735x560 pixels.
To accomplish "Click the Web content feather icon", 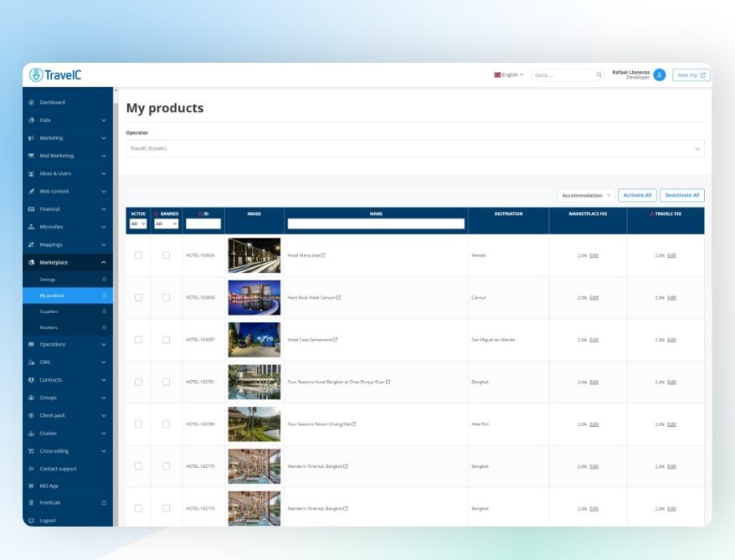I will [x=31, y=191].
